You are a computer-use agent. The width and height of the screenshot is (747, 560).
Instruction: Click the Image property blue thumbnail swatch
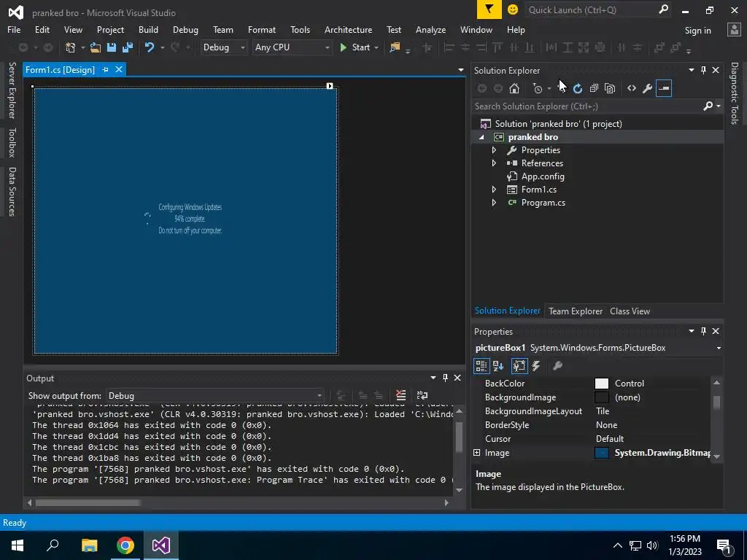(602, 453)
